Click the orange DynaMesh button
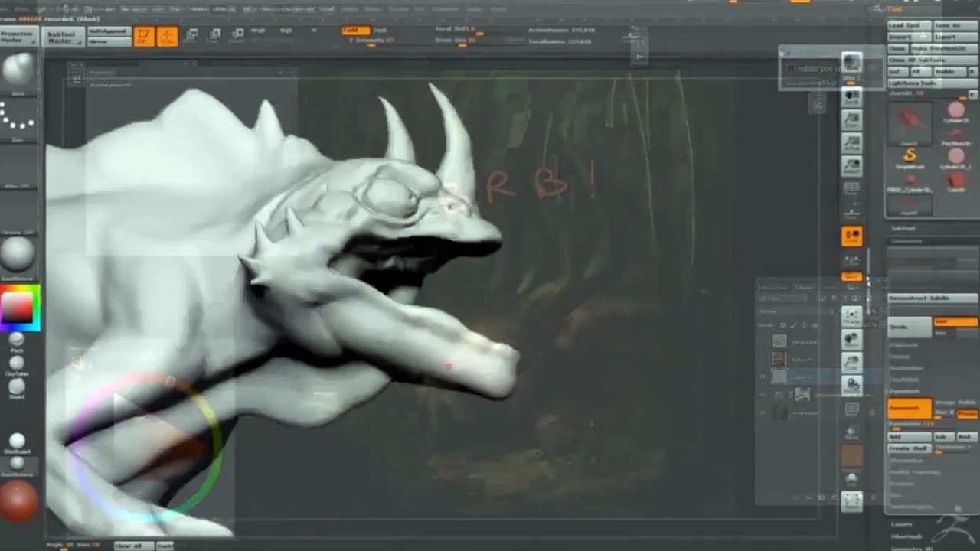This screenshot has height=551, width=980. coord(910,409)
